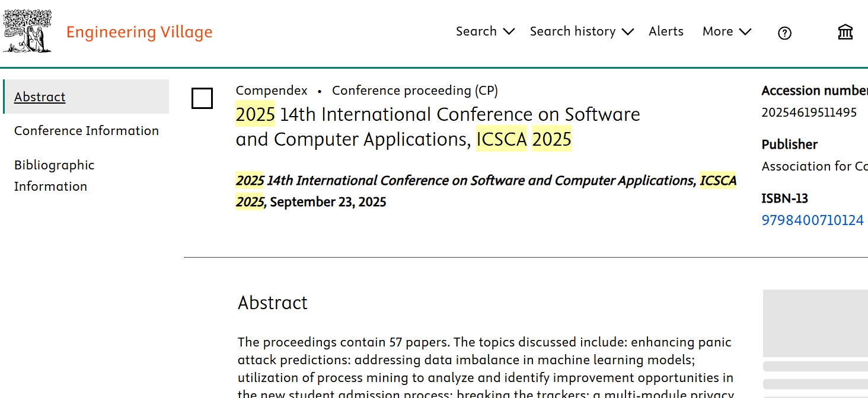Jump to Conference Information section

[x=87, y=130]
